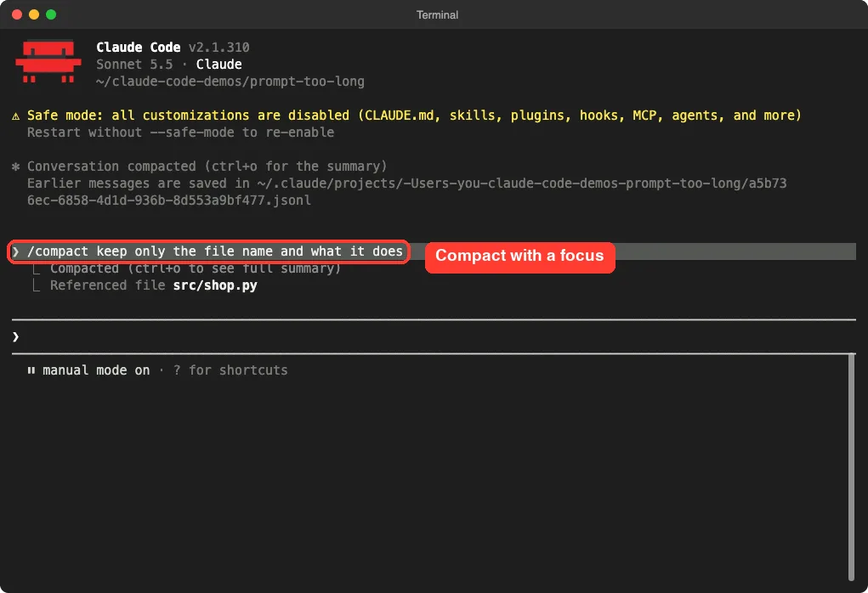Click the Safe mode warning line
868x593 pixels.
[x=414, y=115]
